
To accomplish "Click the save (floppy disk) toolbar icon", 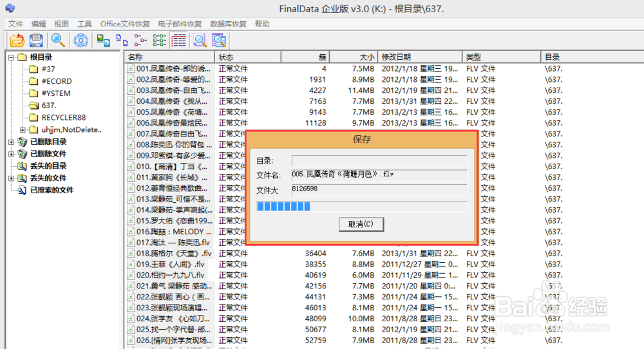I will [x=36, y=40].
